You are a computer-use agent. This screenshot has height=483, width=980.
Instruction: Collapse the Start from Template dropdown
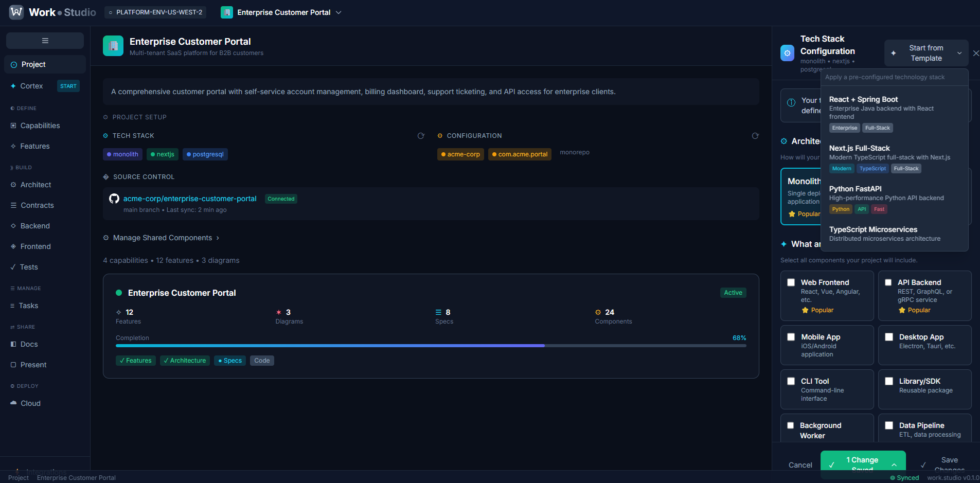[x=926, y=53]
